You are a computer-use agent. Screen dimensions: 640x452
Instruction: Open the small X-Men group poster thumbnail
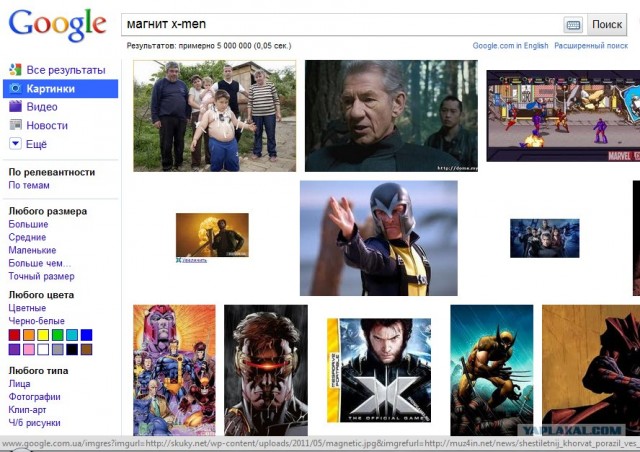tap(544, 238)
